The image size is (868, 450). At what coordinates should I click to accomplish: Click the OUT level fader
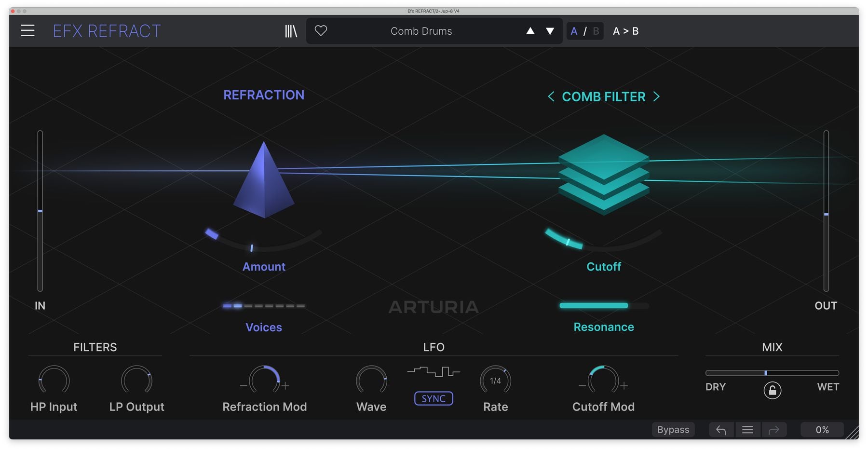click(826, 211)
